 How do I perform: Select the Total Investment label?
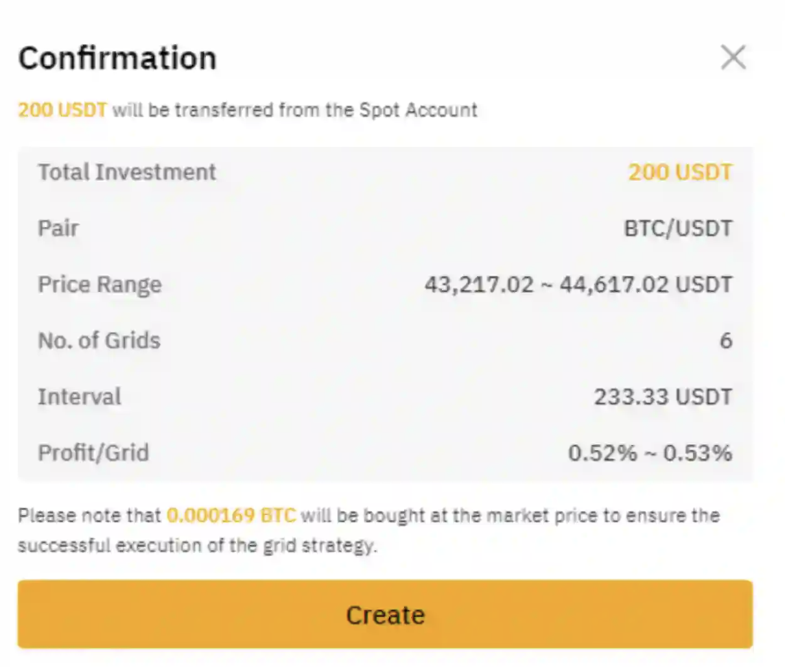point(126,172)
